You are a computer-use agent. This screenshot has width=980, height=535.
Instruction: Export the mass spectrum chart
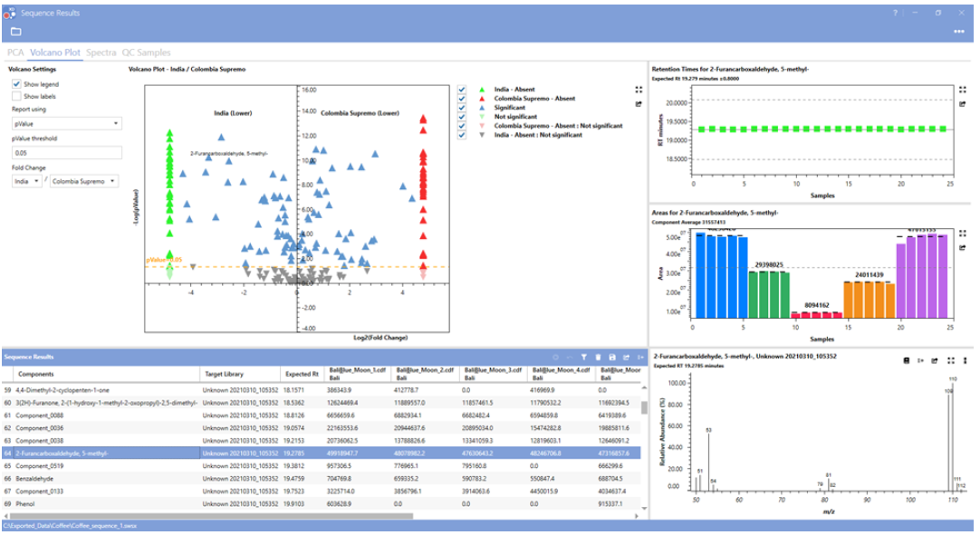point(935,360)
